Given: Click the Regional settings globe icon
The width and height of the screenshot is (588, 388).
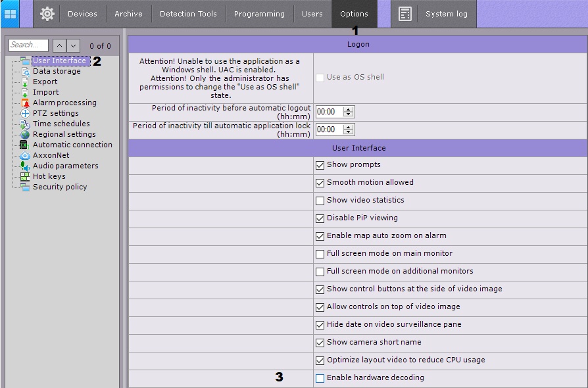Looking at the screenshot, I should (x=25, y=134).
